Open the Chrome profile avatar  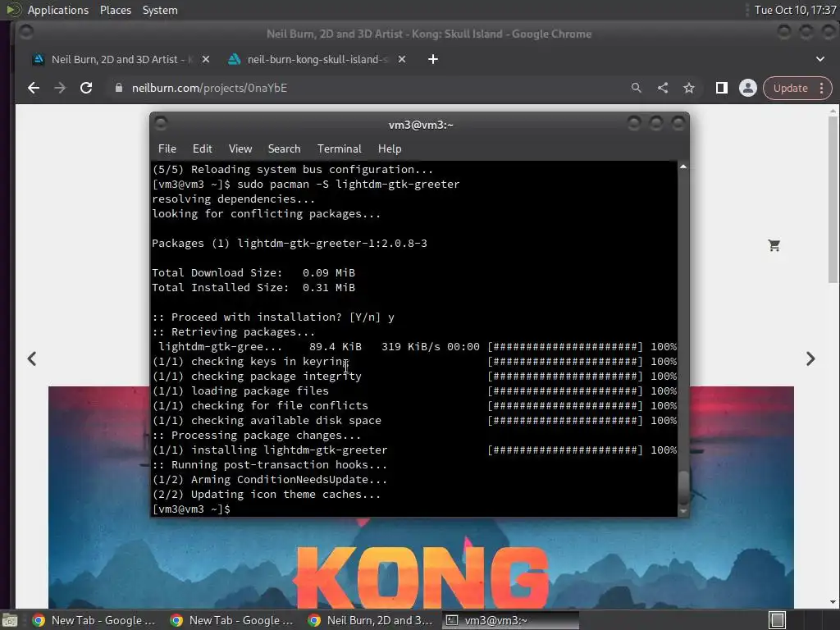point(748,88)
